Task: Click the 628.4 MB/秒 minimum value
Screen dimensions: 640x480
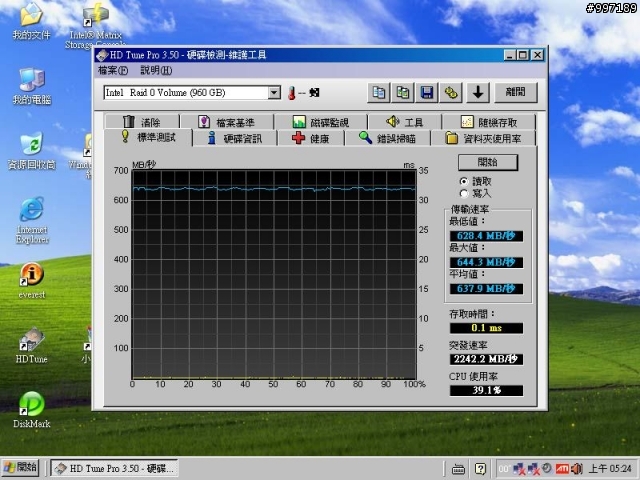Action: point(486,236)
